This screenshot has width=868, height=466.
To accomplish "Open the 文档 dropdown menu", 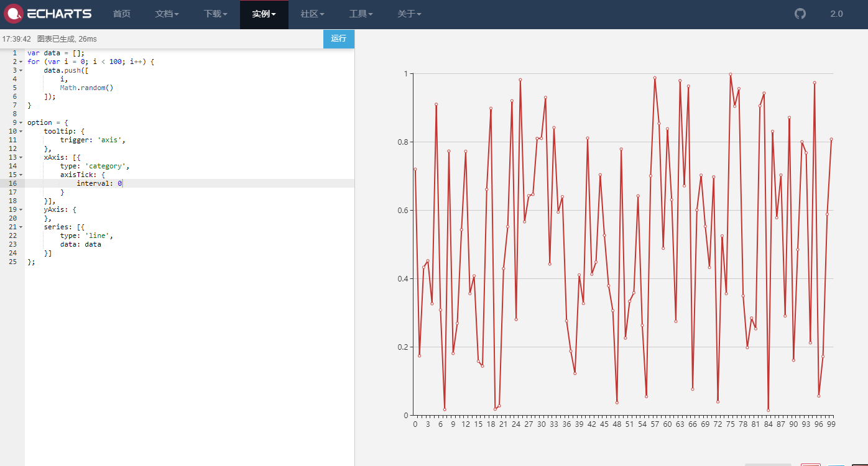I will tap(167, 14).
